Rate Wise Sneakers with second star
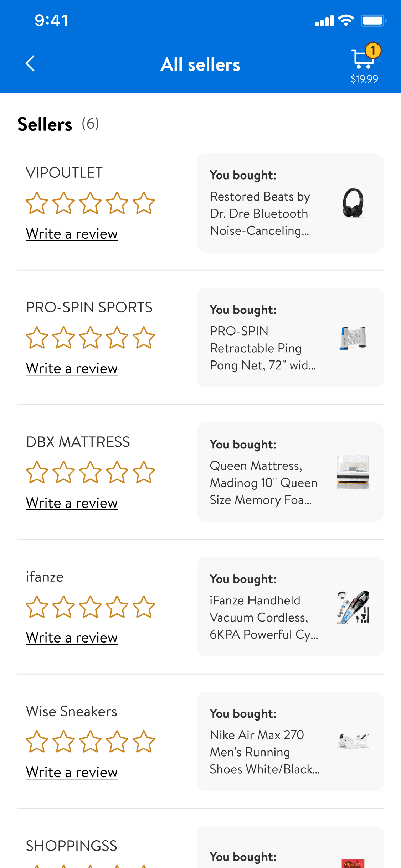This screenshot has width=401, height=868. (x=63, y=742)
